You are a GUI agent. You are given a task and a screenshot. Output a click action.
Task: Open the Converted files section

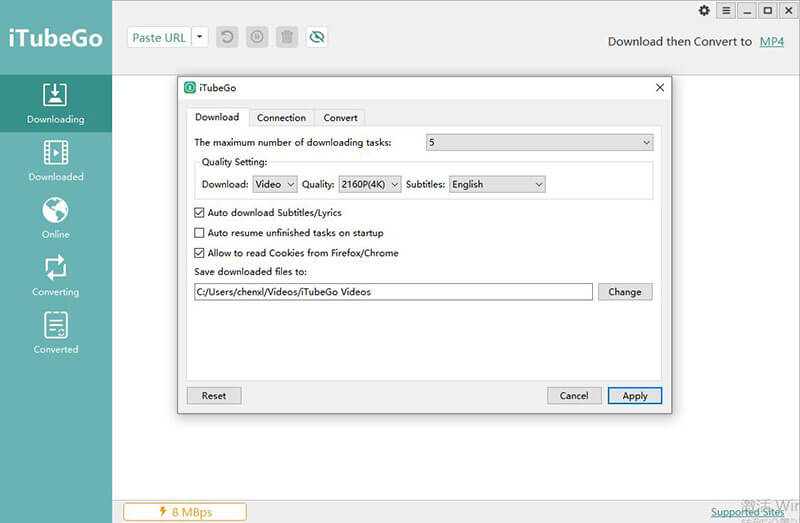(x=55, y=334)
